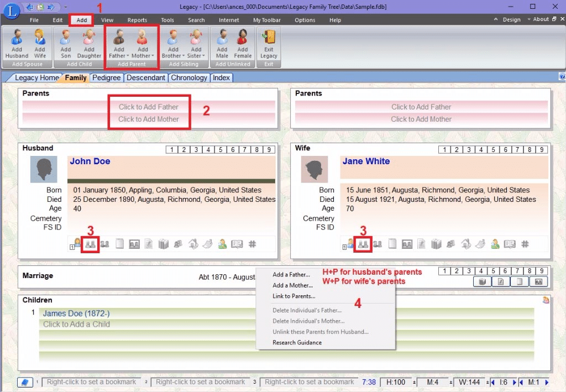The height and width of the screenshot is (392, 566).
Task: Switch to the Pedigree tab
Action: [x=107, y=77]
